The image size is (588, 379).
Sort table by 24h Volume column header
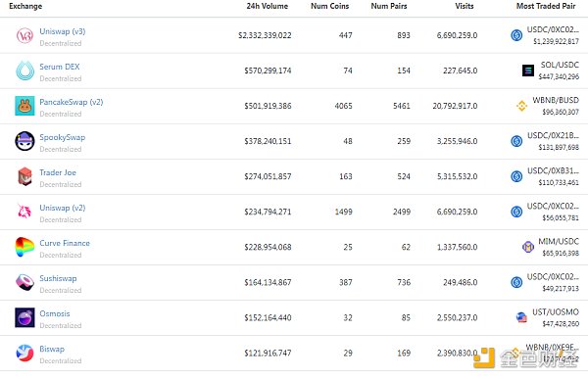coord(267,6)
